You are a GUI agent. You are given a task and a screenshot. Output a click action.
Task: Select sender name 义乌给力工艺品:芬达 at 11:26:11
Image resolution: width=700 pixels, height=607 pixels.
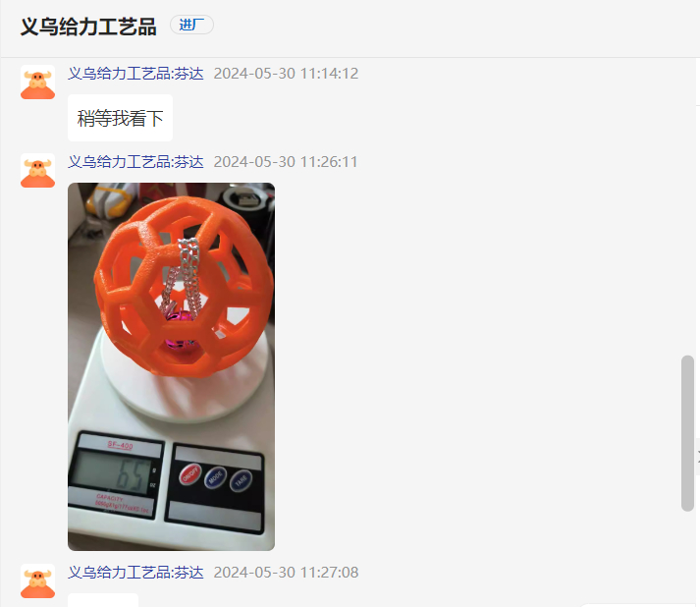coord(135,162)
